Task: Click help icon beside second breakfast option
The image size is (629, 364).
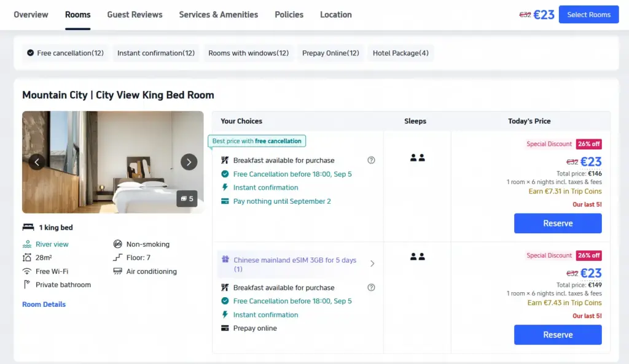Action: pos(371,287)
